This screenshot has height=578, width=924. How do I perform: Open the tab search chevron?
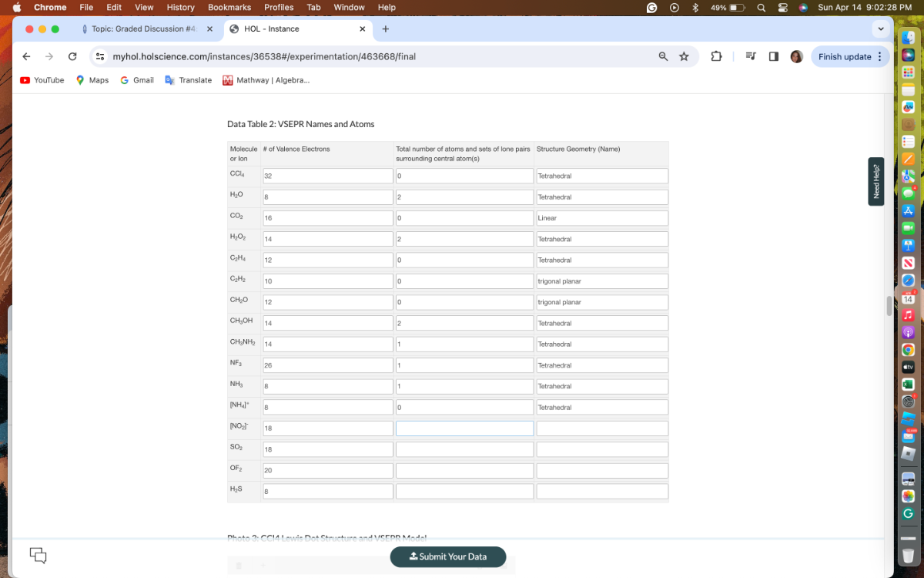tap(880, 29)
